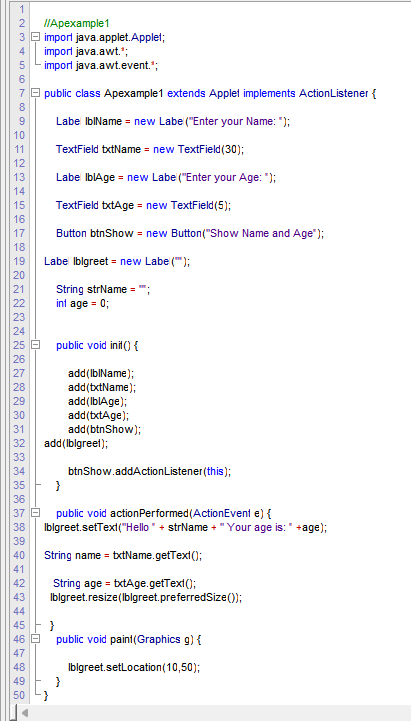Click the 'add(btnShow);' statement
Image resolution: width=411 pixels, height=721 pixels.
pyautogui.click(x=104, y=429)
